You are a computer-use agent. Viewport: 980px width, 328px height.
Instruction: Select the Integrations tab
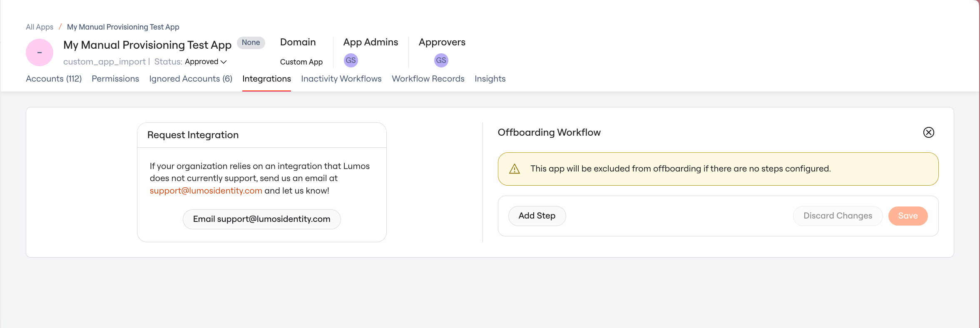[x=266, y=79]
